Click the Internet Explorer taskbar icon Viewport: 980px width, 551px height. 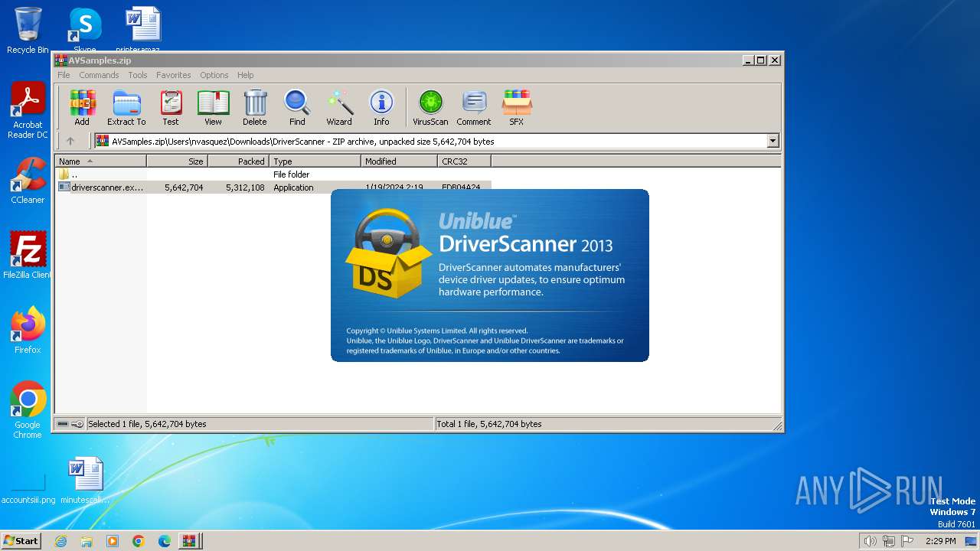60,541
